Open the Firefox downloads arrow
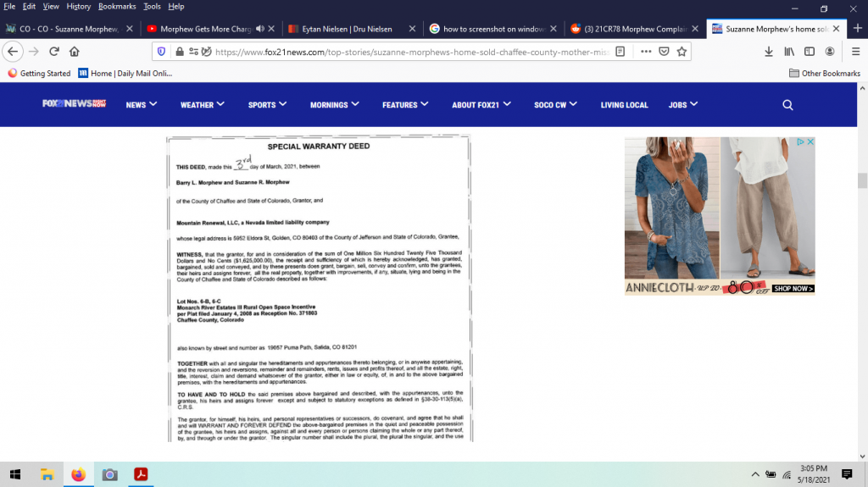Screen dimensions: 868x487 click(x=769, y=51)
